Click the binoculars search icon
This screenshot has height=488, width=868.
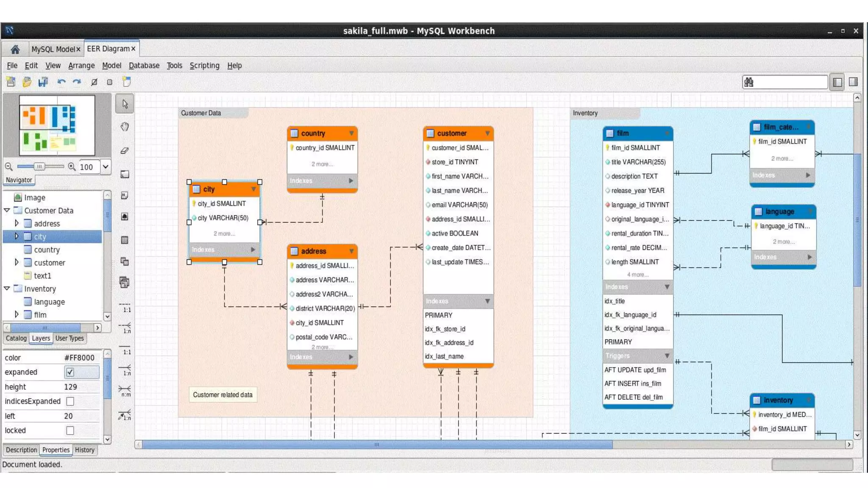point(749,82)
